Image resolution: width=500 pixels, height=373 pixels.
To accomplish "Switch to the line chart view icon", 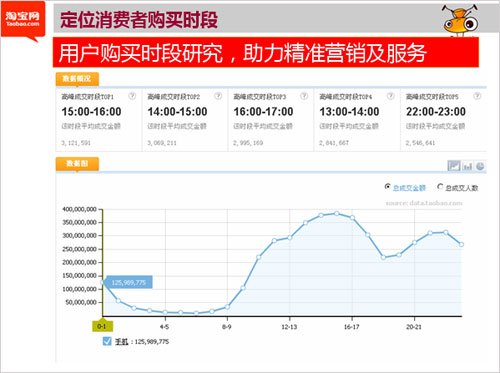I will click(x=454, y=166).
